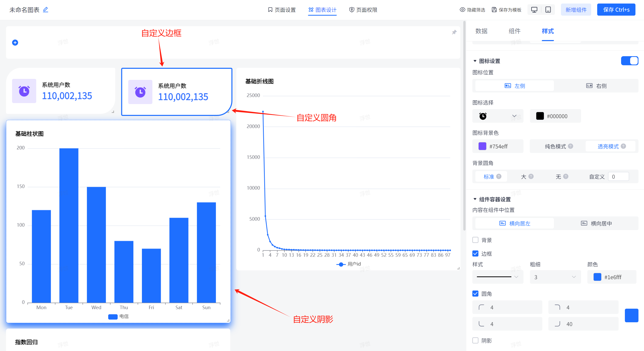644x351 pixels.
Task: Switch to tablet preview icon
Action: [548, 10]
